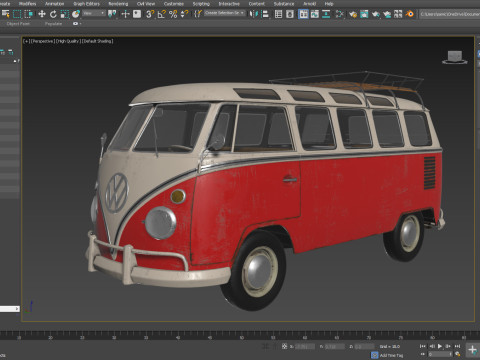Select the Select and Place tool
This screenshot has height=360, width=480.
pyautogui.click(x=76, y=14)
